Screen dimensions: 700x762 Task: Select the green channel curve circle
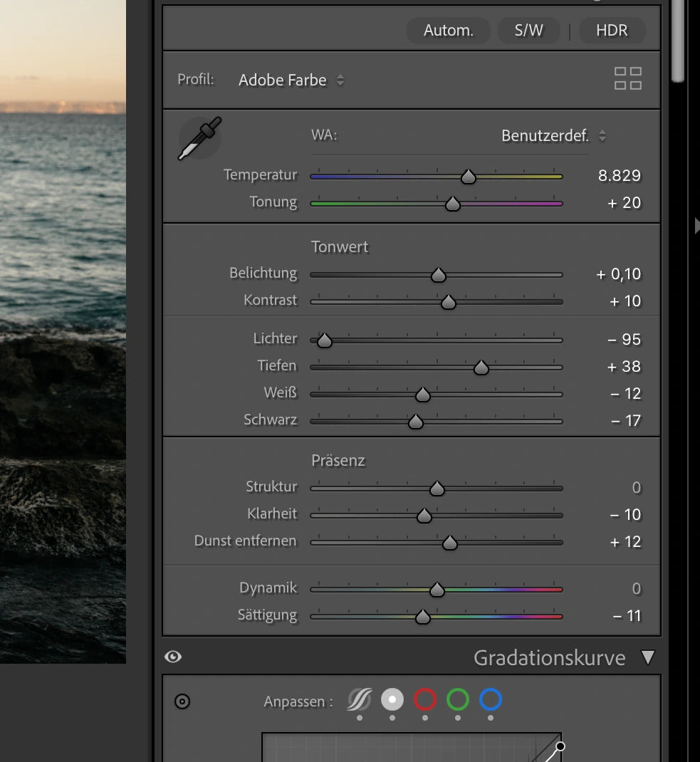click(458, 700)
